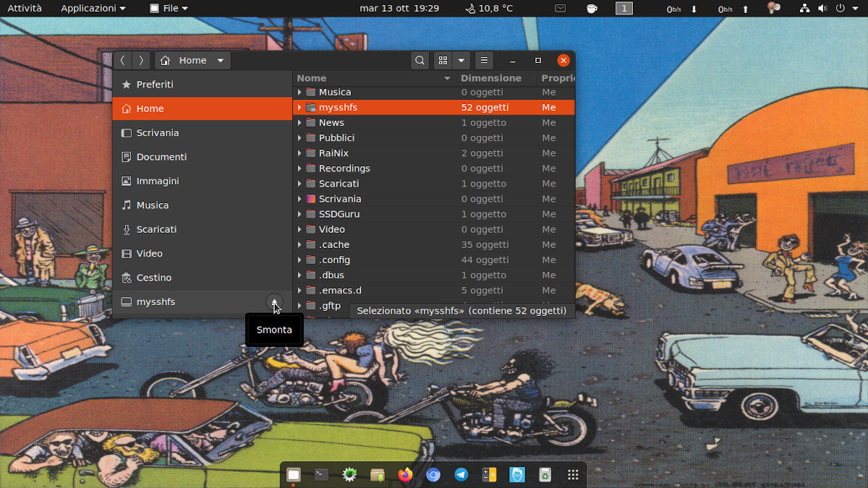Expand the Musica folder row
The width and height of the screenshot is (868, 488).
tap(299, 93)
